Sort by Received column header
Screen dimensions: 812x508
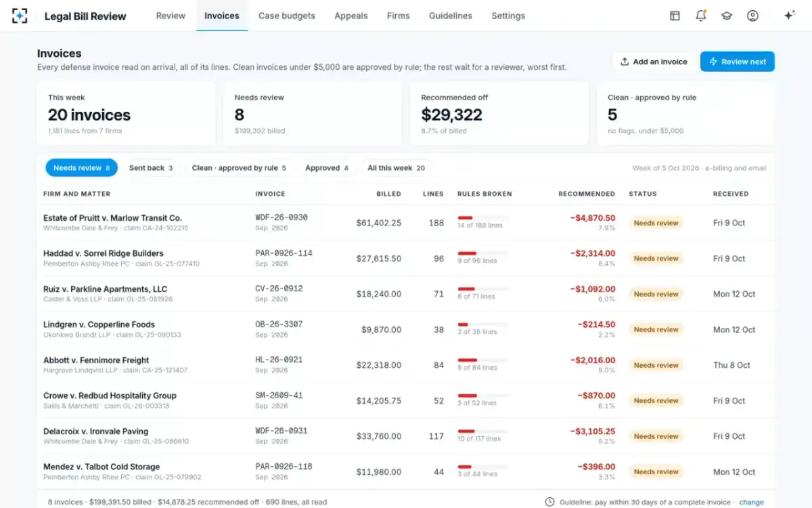(x=731, y=194)
